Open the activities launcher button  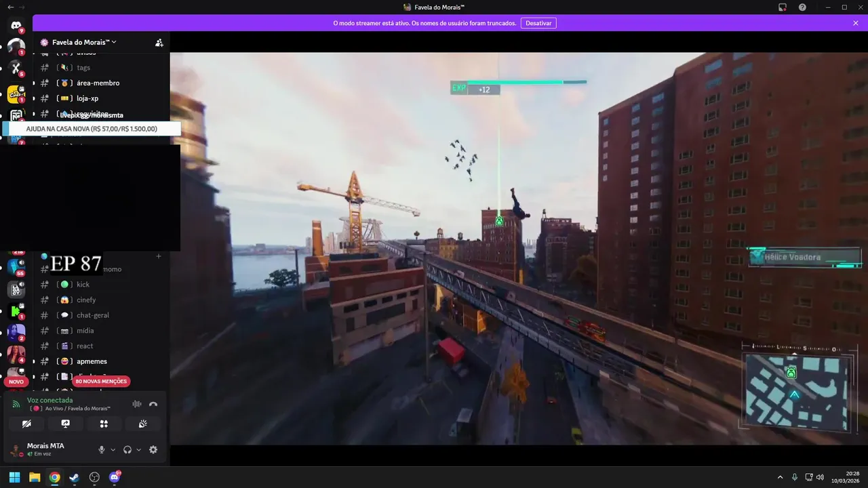point(104,424)
